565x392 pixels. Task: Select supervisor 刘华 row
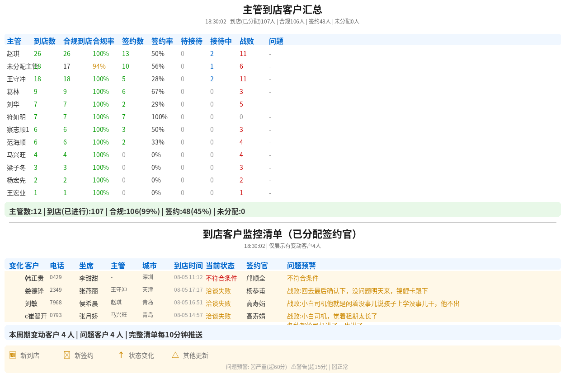13,104
